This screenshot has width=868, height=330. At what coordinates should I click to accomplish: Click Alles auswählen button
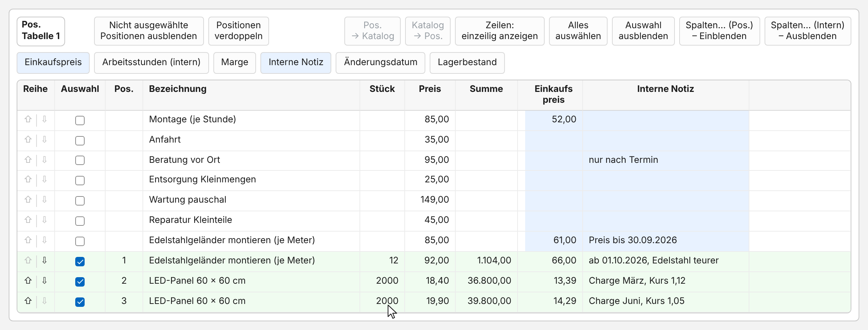[578, 31]
